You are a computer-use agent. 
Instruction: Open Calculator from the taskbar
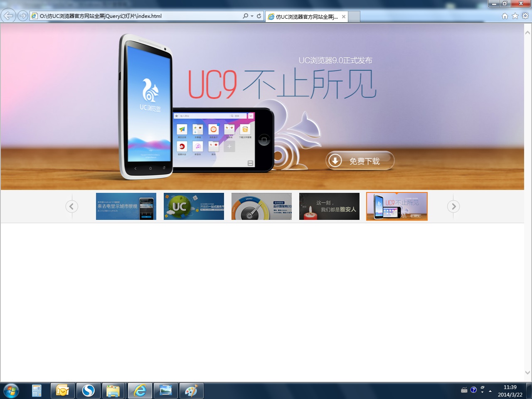37,391
